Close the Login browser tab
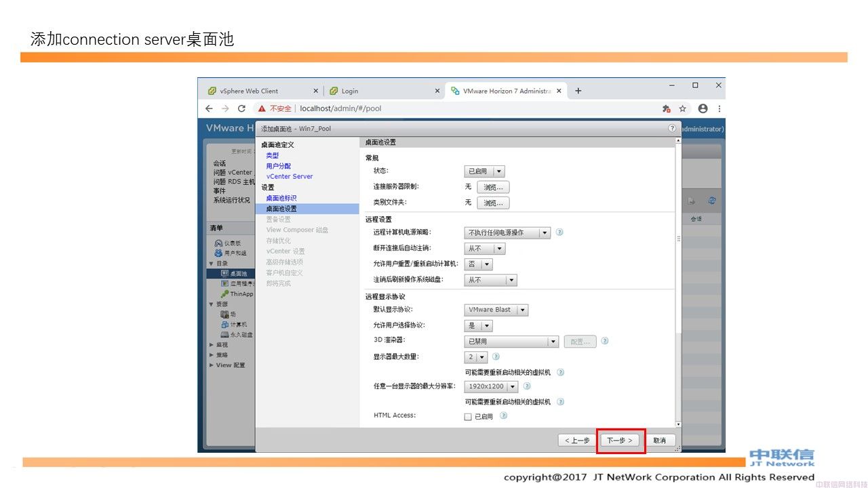The image size is (868, 488). (x=436, y=91)
